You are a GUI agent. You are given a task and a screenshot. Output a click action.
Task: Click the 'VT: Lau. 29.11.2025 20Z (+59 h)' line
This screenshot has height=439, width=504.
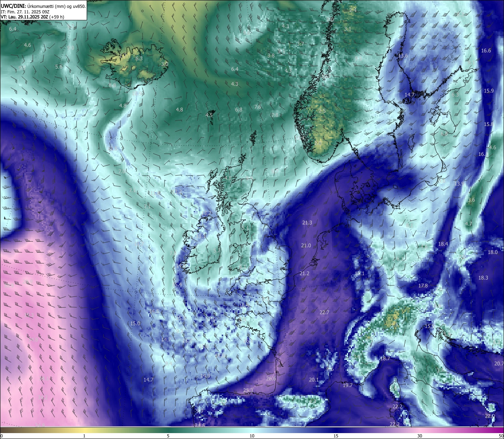point(33,17)
